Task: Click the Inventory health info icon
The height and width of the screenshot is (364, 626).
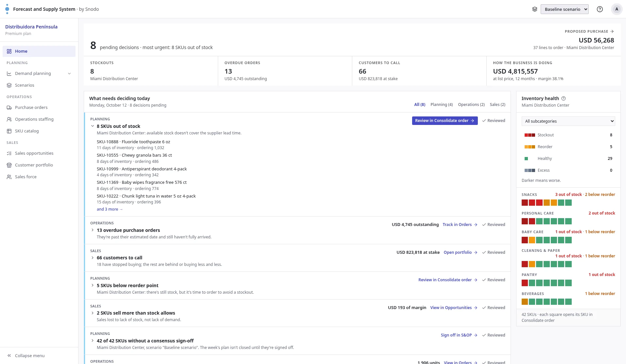Action: (x=564, y=98)
